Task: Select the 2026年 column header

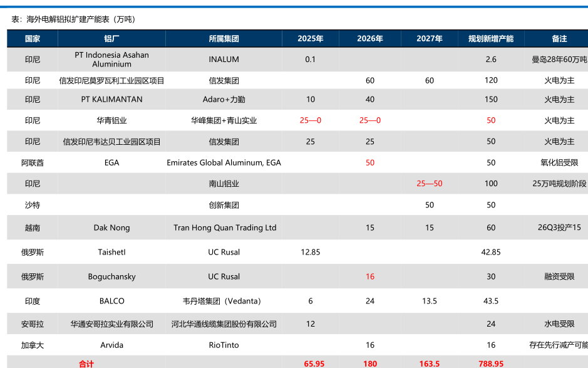Action: [370, 39]
